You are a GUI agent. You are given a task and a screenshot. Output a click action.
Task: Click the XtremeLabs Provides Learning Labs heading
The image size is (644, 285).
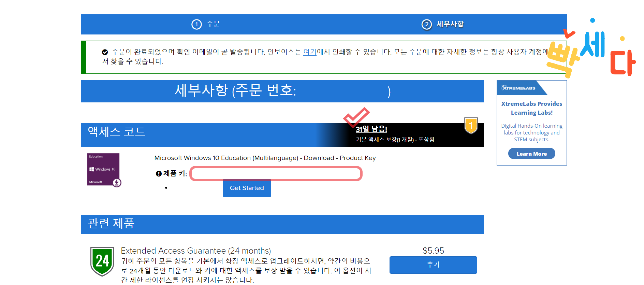coord(531,108)
